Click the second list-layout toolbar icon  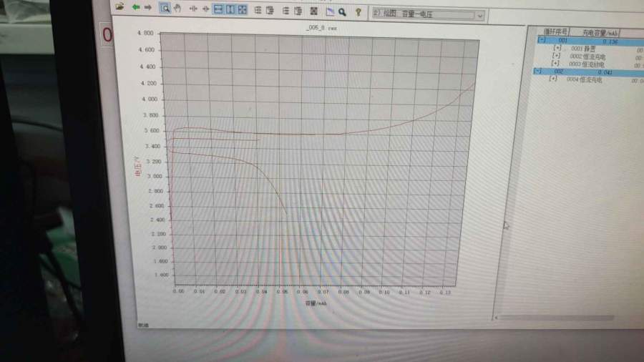pos(270,11)
